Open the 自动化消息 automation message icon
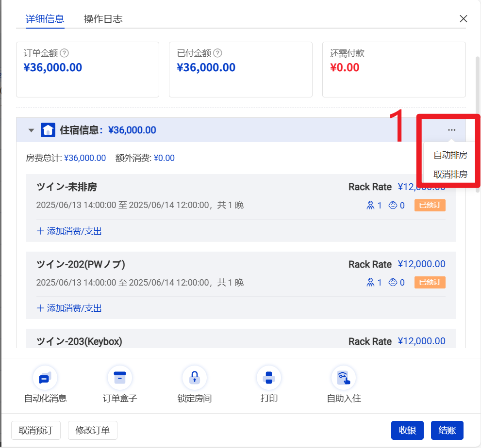Screen dimensions: 481x448 (x=45, y=378)
